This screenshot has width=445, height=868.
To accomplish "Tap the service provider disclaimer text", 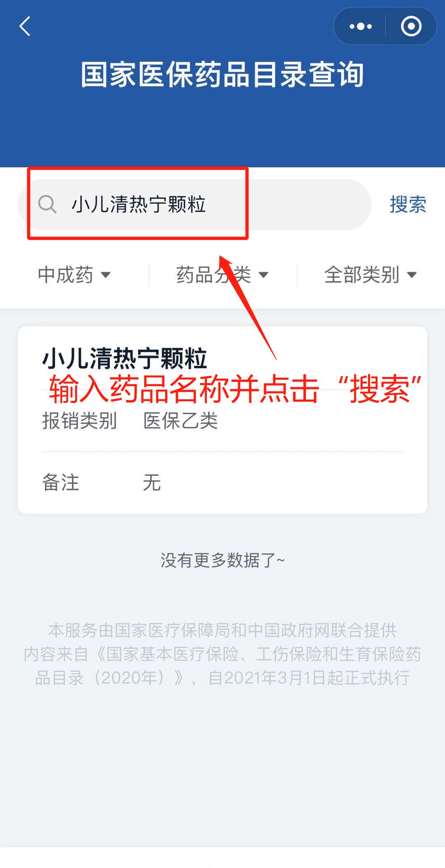I will click(222, 654).
